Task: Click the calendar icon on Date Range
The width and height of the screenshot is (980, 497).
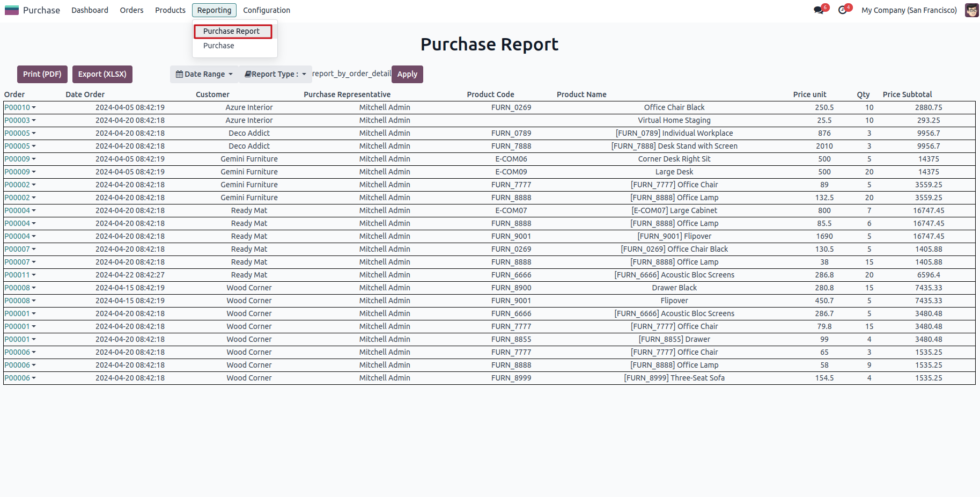Action: 179,75
